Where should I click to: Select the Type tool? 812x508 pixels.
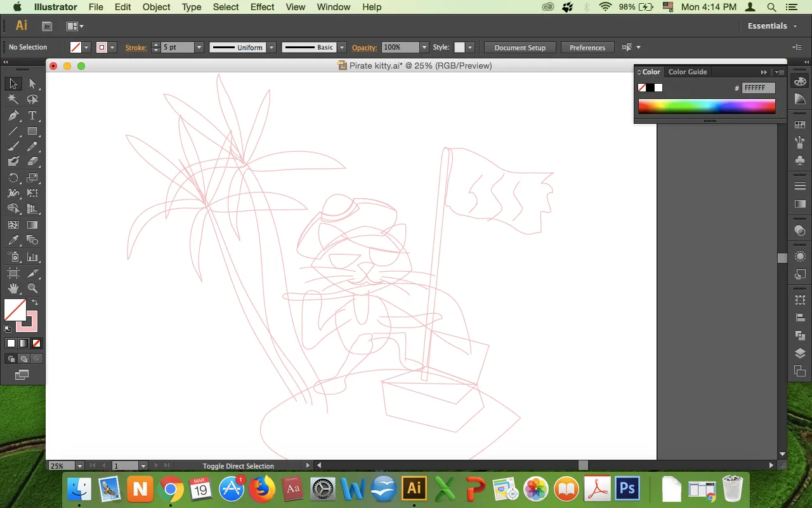pyautogui.click(x=33, y=116)
